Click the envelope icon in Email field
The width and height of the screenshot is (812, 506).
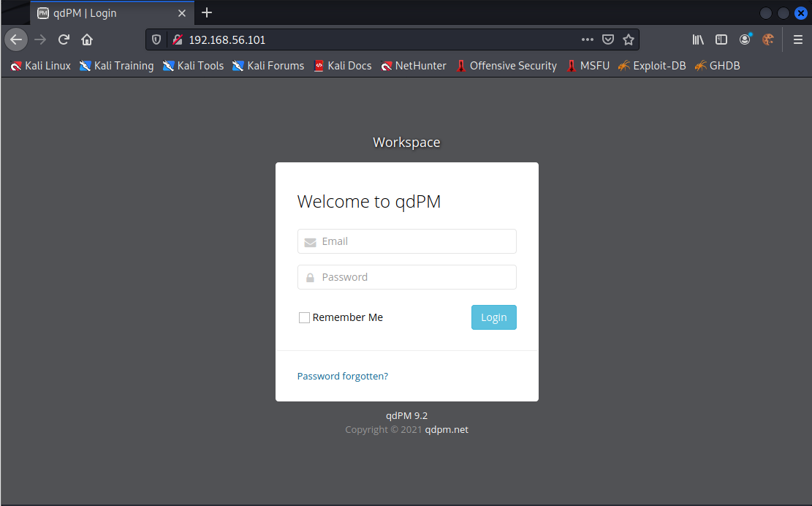click(310, 242)
